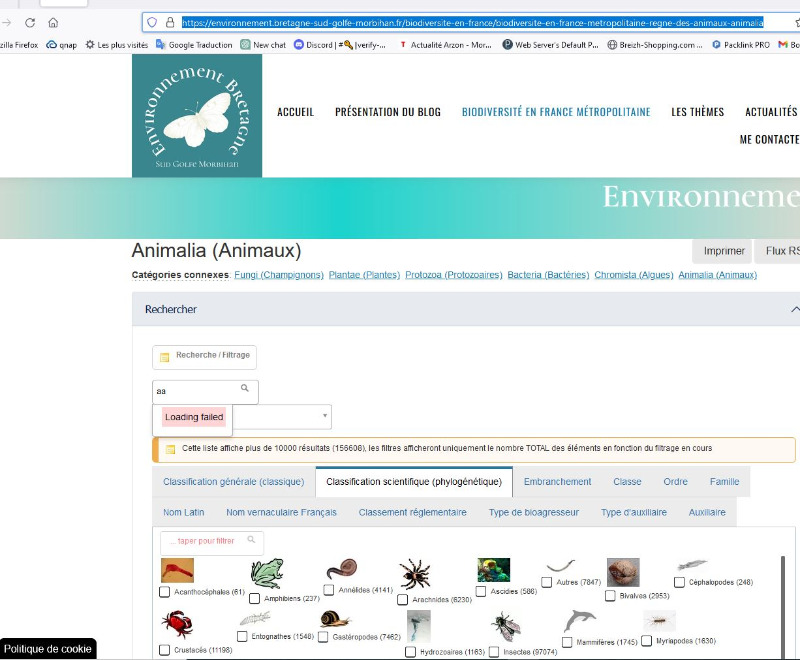Click the snail Gastéropodes picture
Viewport: 800px width, 660px height.
pyautogui.click(x=335, y=619)
